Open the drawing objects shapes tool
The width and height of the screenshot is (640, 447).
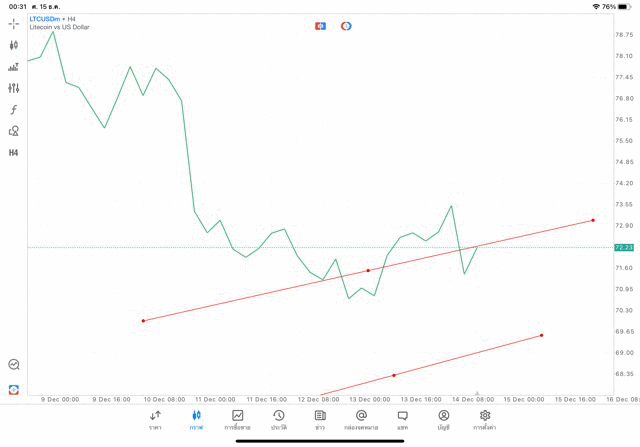(x=14, y=131)
